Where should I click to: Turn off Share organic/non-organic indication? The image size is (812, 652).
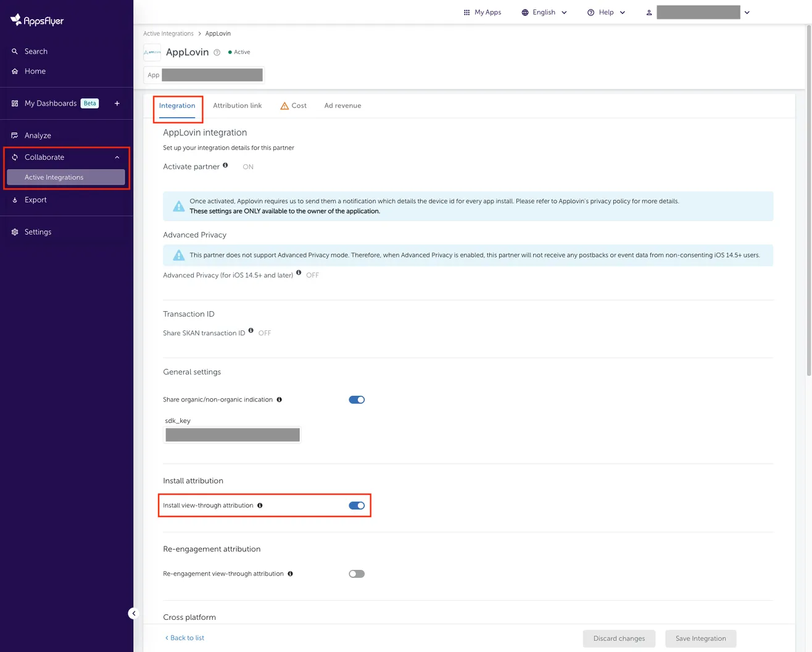[x=357, y=399]
